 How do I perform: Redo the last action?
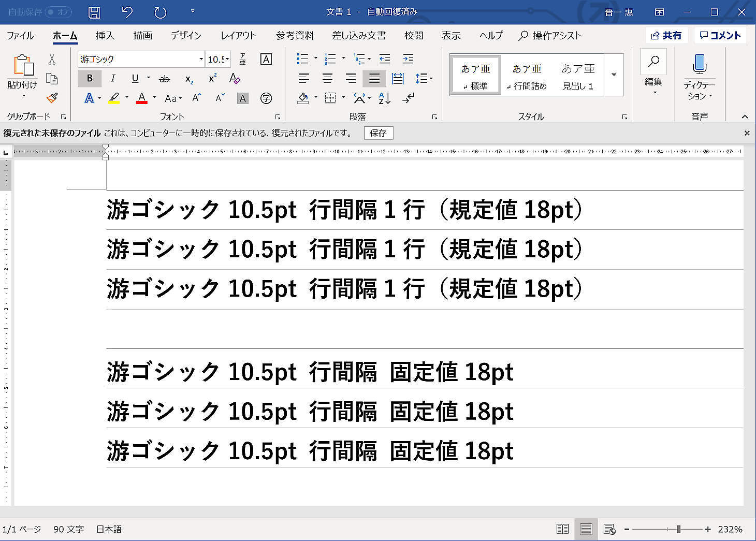click(161, 12)
